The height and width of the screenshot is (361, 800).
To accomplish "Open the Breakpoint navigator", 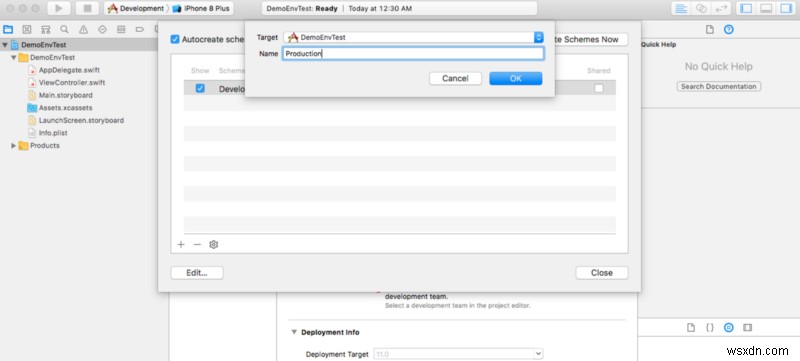I will coord(139,30).
